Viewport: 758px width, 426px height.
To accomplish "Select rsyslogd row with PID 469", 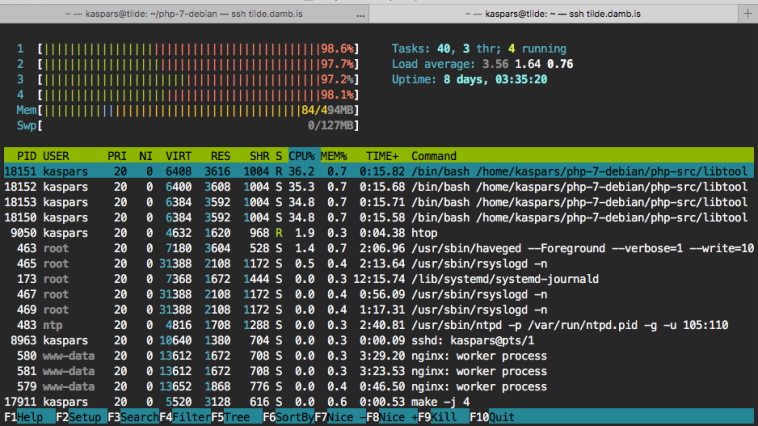I will (379, 310).
